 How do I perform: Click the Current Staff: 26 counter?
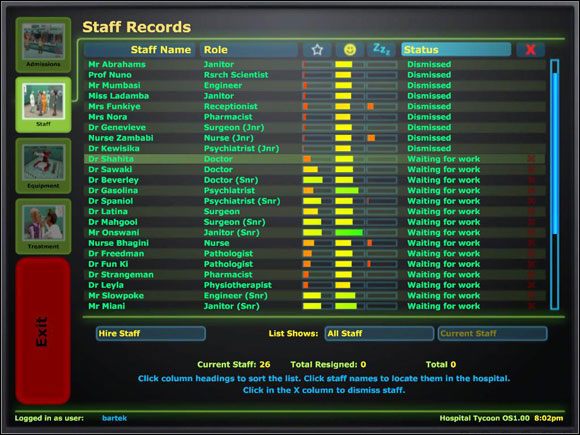(x=233, y=365)
